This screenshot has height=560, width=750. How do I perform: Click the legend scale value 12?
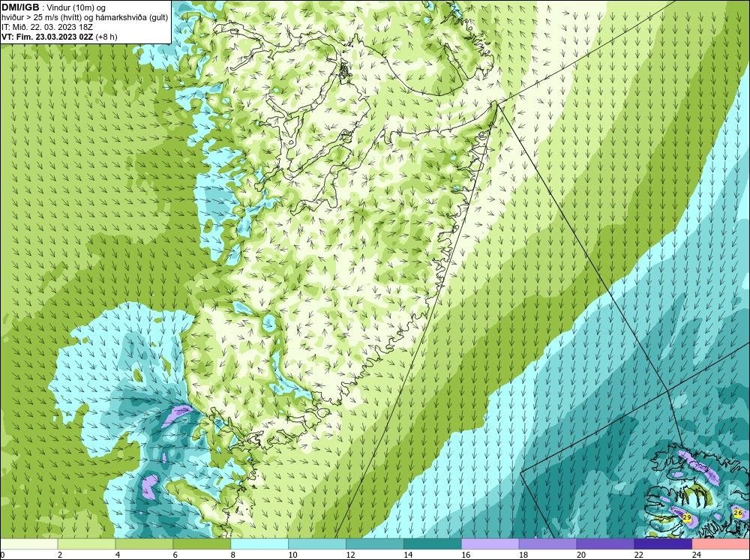tap(350, 555)
